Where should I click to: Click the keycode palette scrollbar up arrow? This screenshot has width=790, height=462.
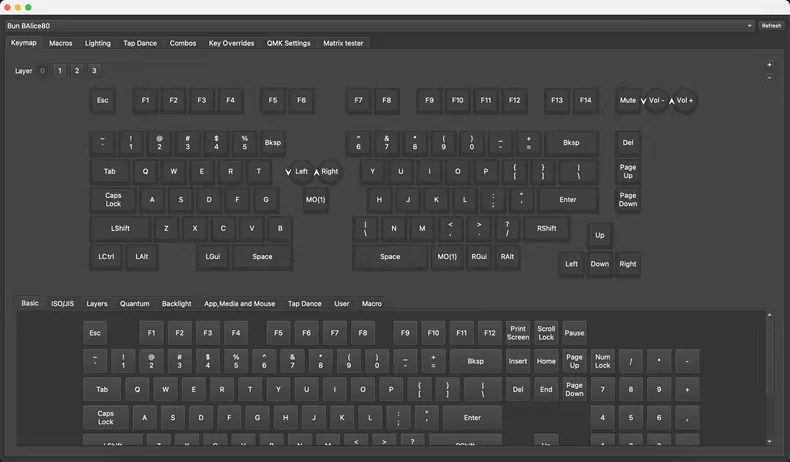pos(769,315)
